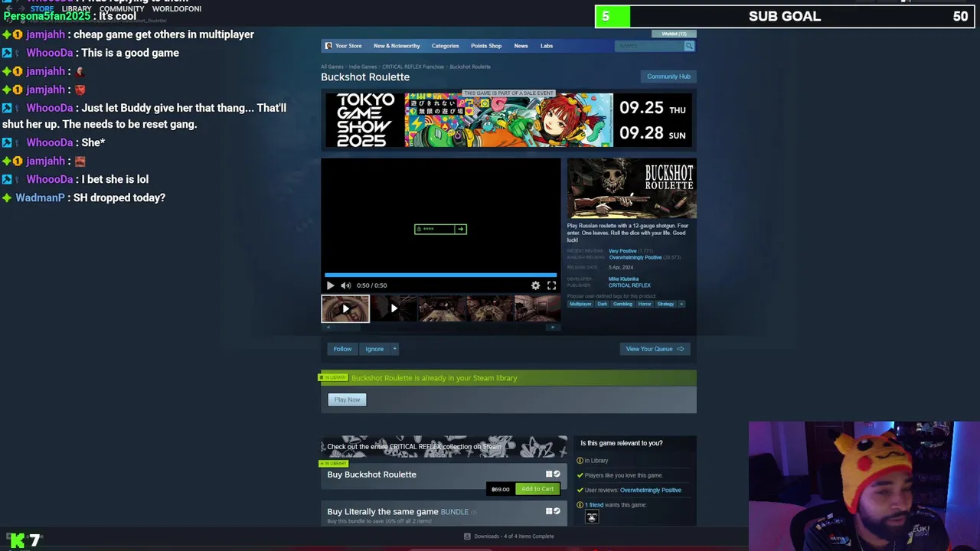The height and width of the screenshot is (551, 980).
Task: Click the store search input field
Action: click(649, 46)
